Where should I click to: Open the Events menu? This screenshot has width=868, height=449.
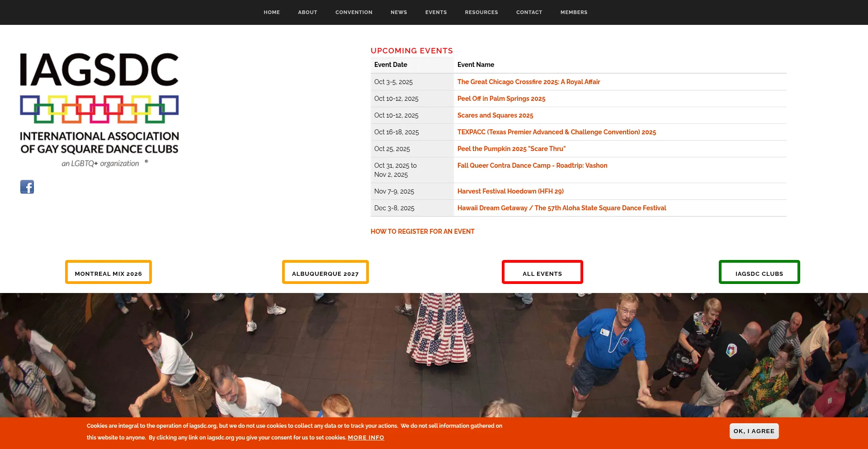pos(436,12)
